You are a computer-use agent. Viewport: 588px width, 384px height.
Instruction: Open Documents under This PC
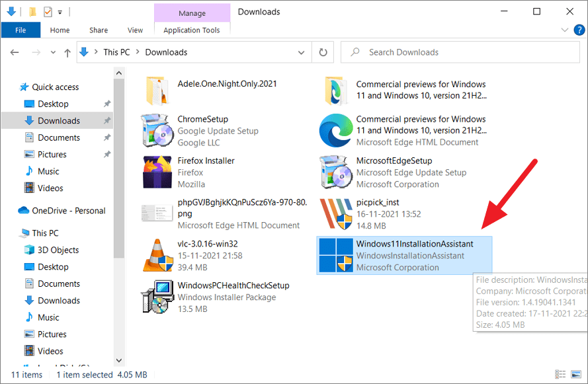point(59,284)
